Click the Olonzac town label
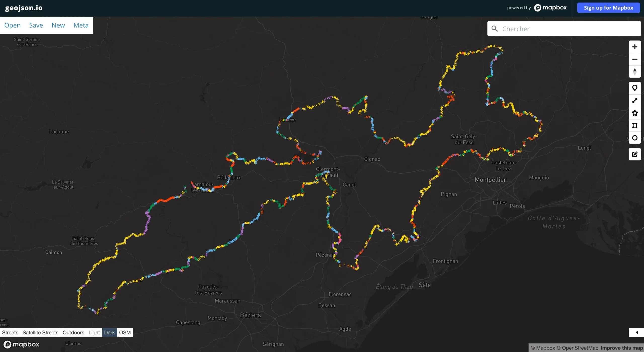The width and height of the screenshot is (644, 352). click(73, 343)
